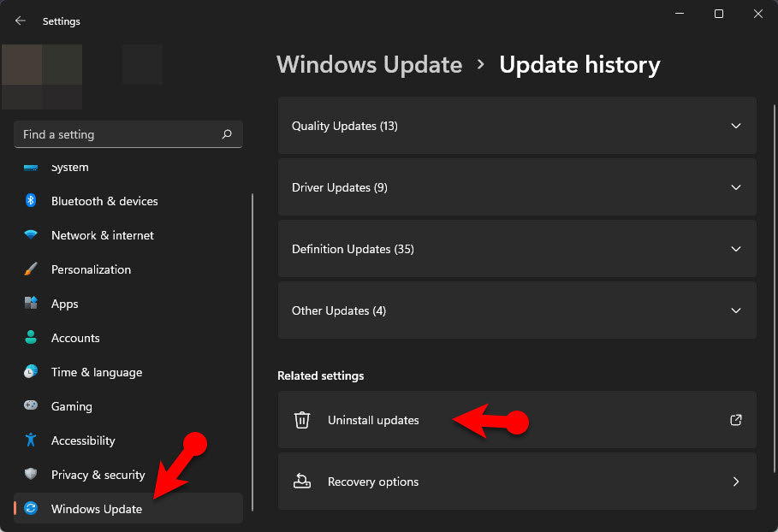Click the Accessibility figure icon

tap(31, 440)
